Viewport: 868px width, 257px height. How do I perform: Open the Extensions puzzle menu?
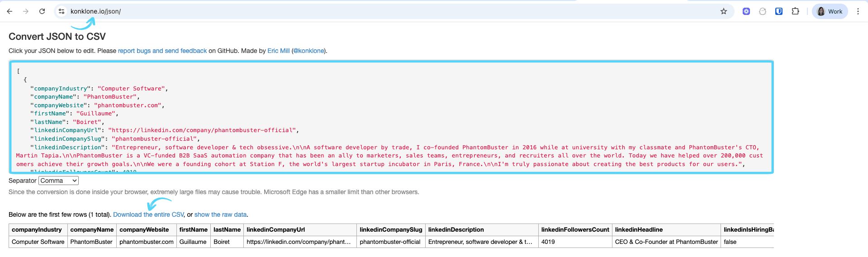pos(795,11)
